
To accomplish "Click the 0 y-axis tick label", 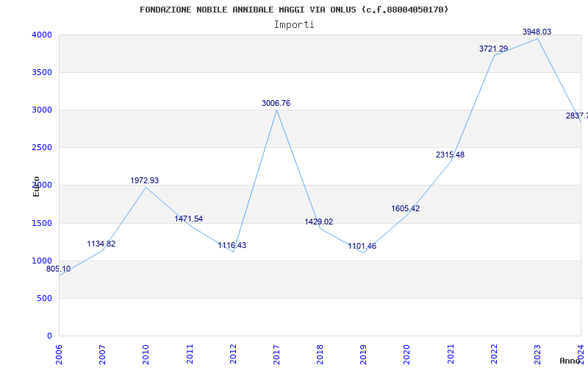I will (49, 336).
